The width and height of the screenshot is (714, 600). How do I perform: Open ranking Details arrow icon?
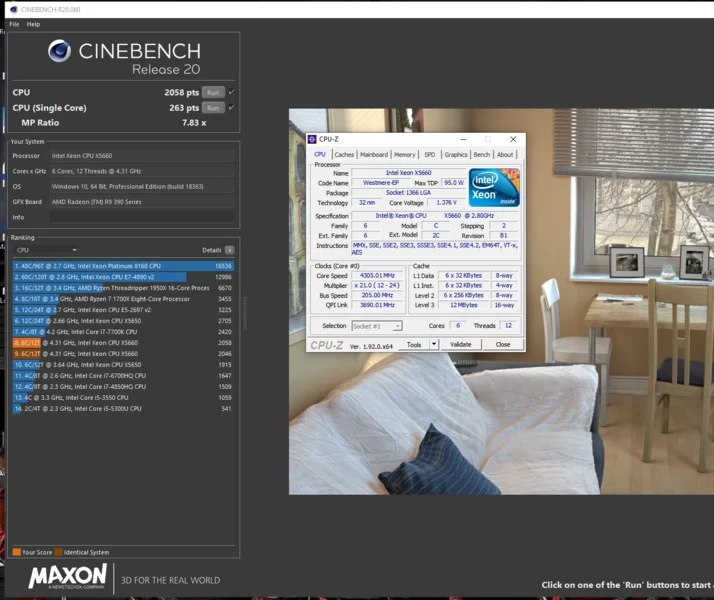click(230, 250)
